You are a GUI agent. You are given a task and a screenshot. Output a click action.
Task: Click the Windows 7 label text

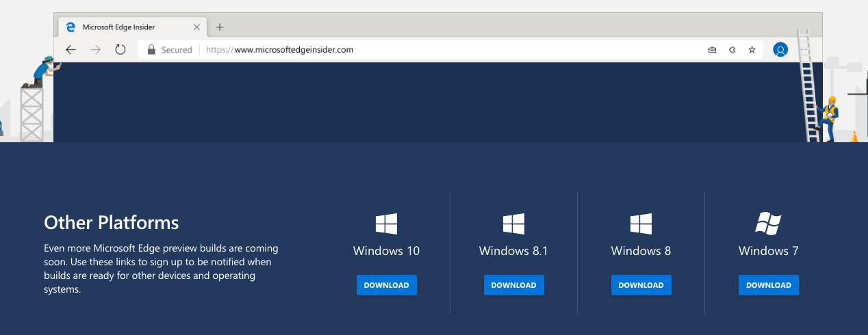[768, 251]
